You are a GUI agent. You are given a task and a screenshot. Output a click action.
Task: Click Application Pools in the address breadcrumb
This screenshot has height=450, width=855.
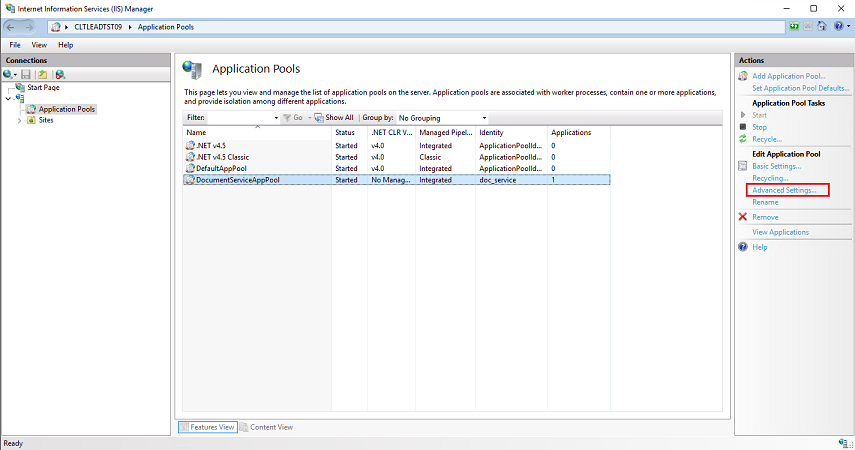pos(166,27)
